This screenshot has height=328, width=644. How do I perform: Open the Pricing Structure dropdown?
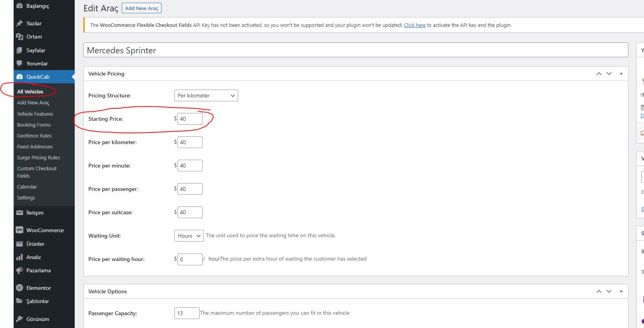coord(206,95)
